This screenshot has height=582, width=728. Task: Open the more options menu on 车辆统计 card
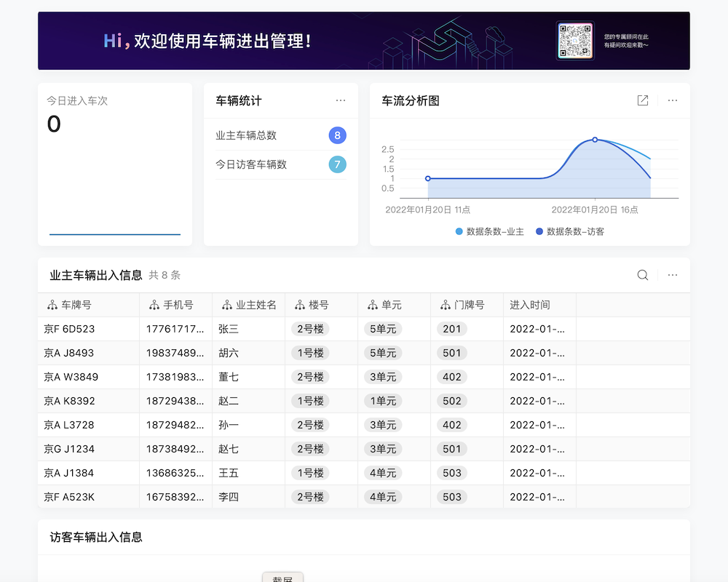(x=340, y=100)
